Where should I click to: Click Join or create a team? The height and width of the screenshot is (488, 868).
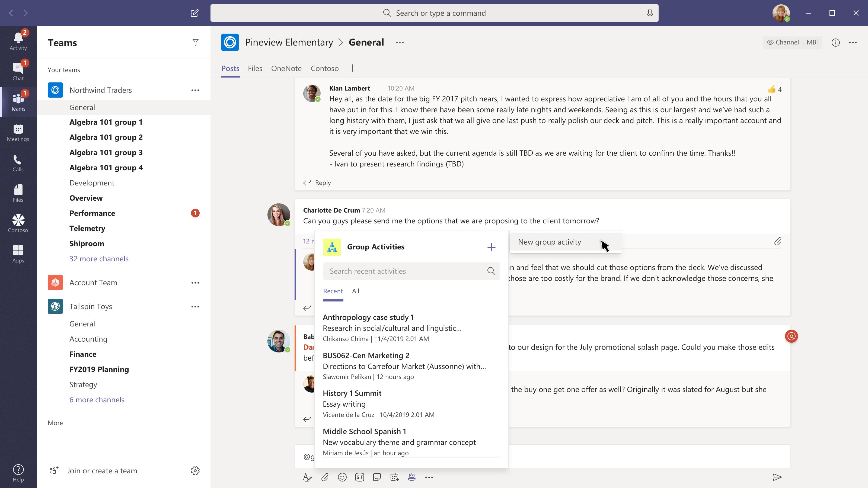click(x=102, y=470)
